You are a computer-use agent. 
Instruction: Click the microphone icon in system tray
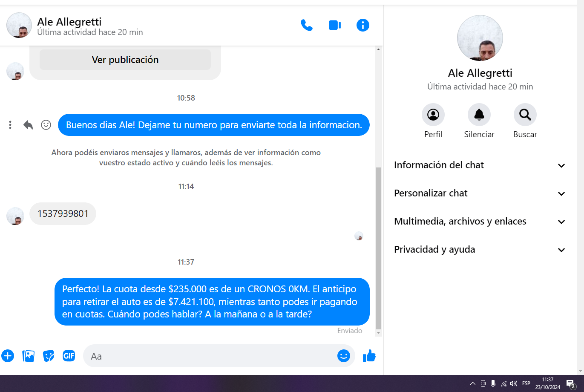493,383
